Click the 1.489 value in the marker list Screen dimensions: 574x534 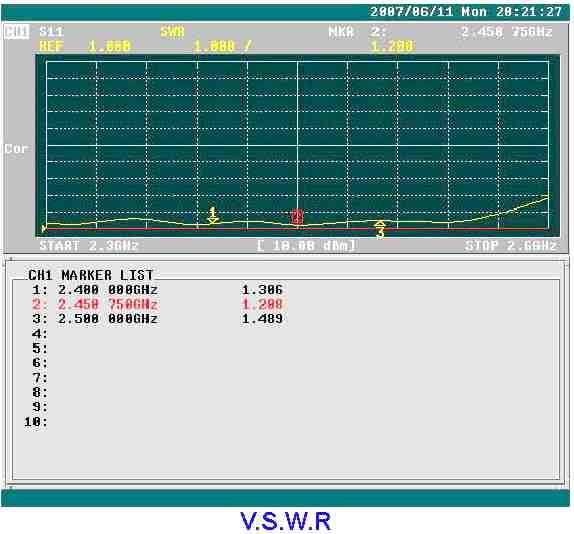click(262, 319)
